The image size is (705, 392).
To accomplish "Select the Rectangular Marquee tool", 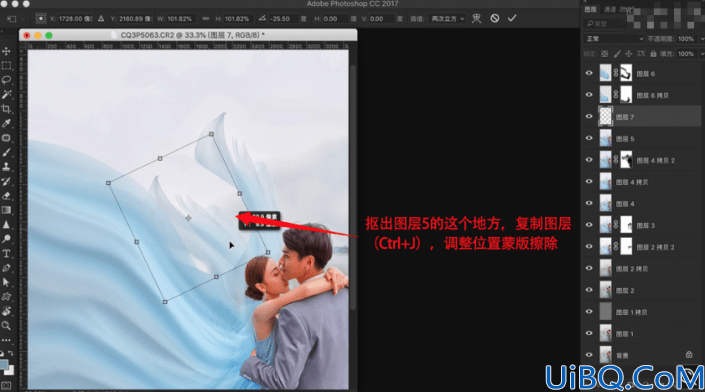I will pos(6,66).
